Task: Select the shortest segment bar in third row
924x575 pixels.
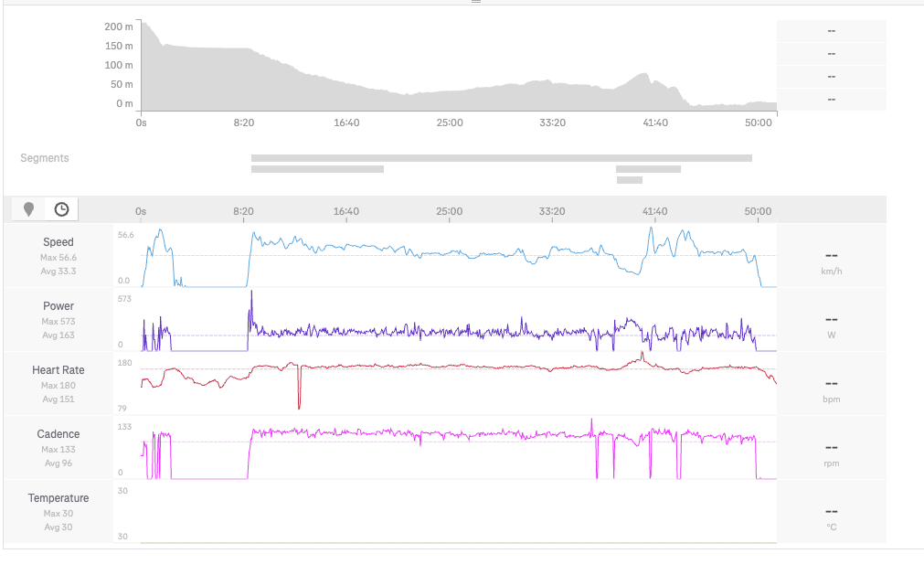Action: point(629,180)
